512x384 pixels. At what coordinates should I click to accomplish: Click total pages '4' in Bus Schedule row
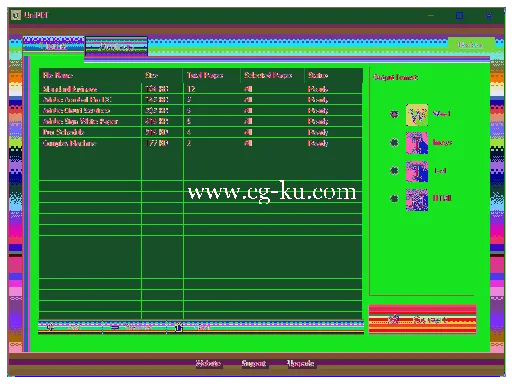click(189, 132)
